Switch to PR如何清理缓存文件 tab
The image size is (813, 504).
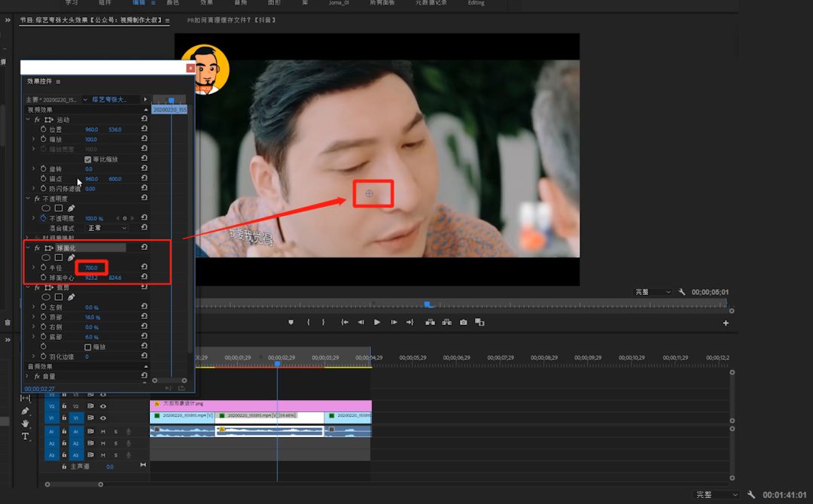point(231,20)
